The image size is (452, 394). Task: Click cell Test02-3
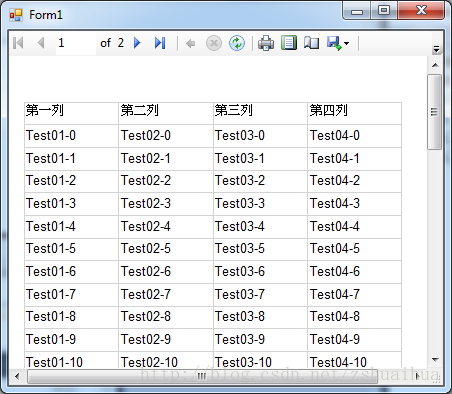coord(166,204)
